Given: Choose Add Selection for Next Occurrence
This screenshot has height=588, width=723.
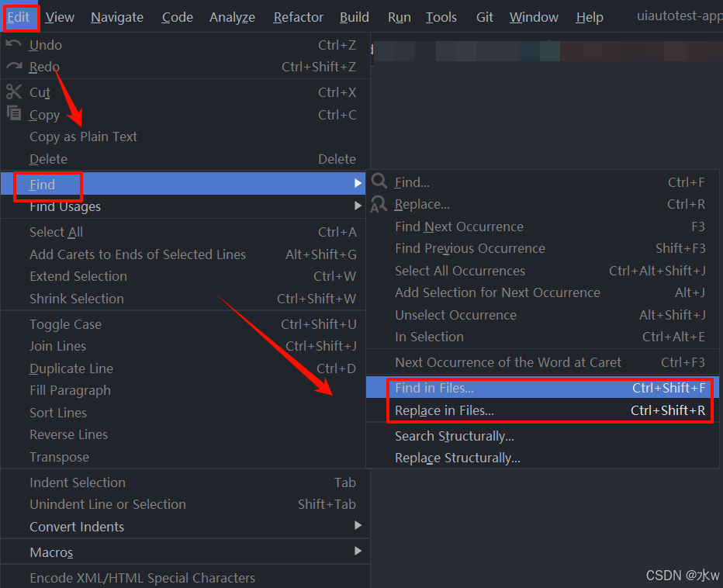Looking at the screenshot, I should [543, 293].
